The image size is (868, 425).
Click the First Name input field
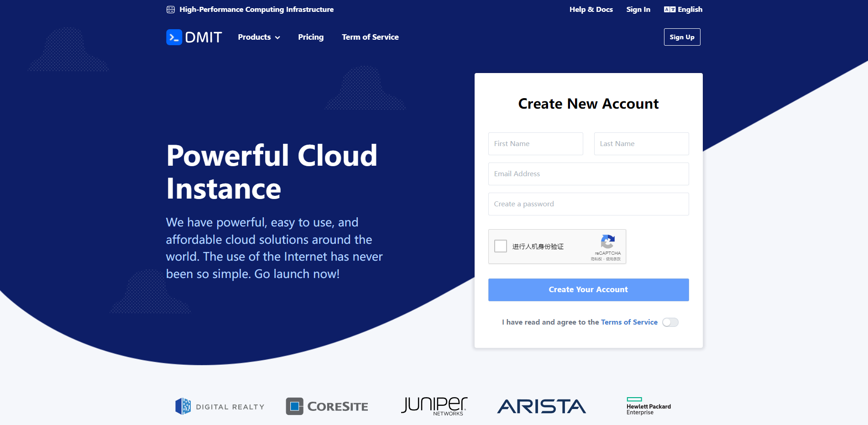pyautogui.click(x=535, y=143)
